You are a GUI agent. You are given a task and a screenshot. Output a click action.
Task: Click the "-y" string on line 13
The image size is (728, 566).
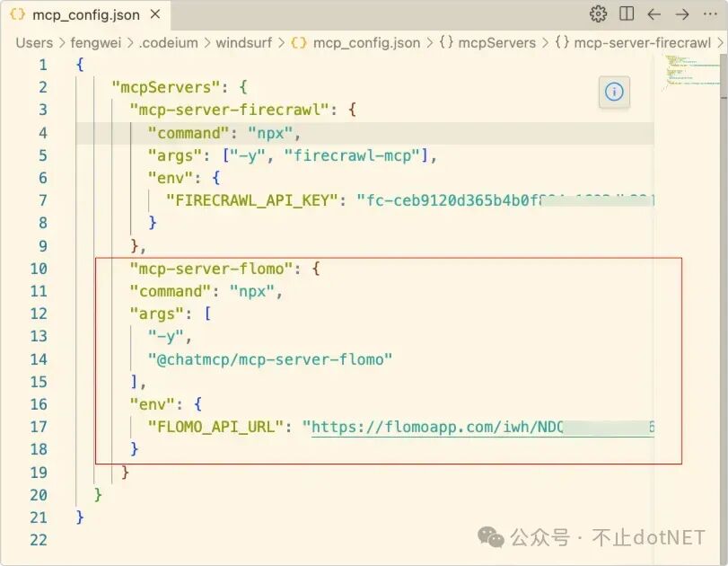point(166,336)
